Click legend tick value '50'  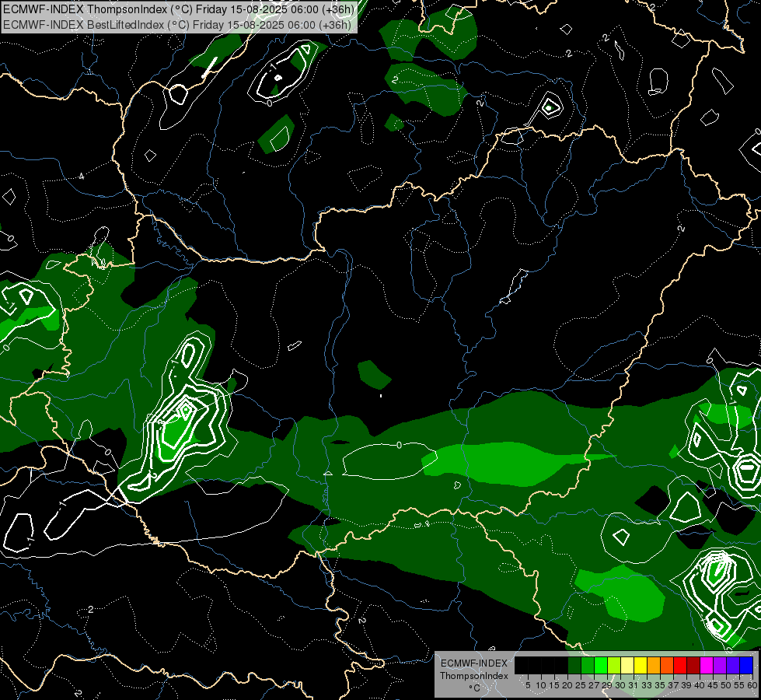pos(726,685)
